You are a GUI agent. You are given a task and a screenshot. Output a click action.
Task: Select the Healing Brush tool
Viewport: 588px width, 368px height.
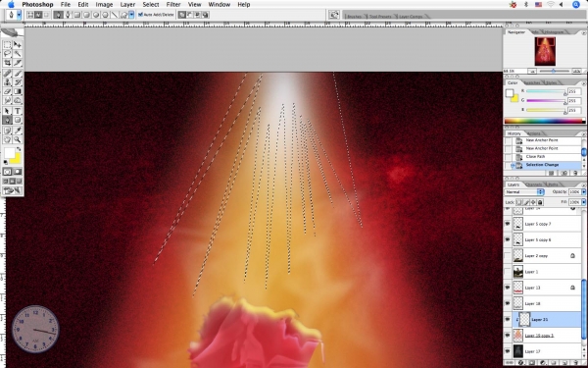tap(7, 74)
